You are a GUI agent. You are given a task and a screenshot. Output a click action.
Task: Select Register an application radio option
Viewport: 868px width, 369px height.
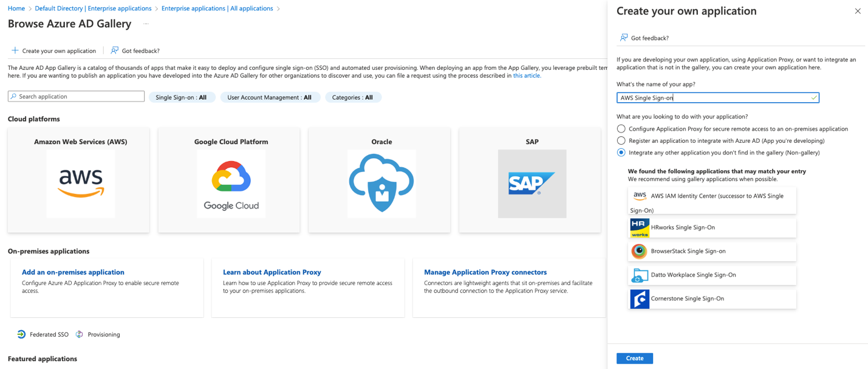click(x=621, y=140)
